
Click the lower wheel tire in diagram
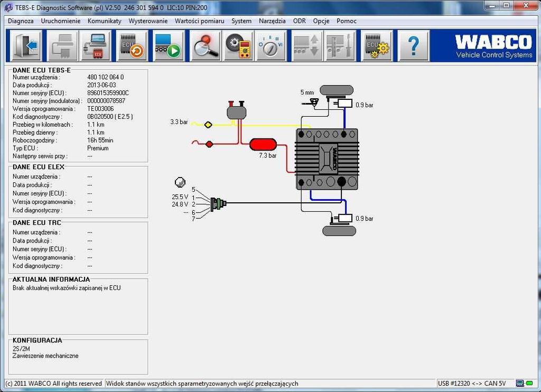(x=339, y=230)
